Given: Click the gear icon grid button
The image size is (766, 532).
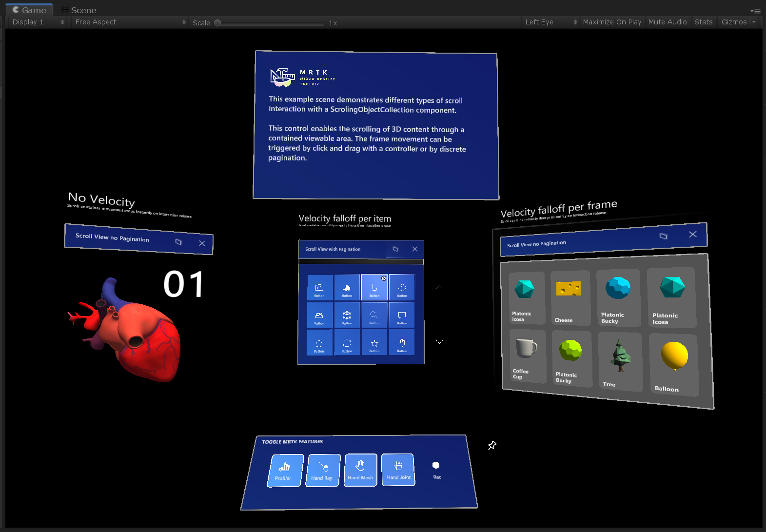Looking at the screenshot, I should point(402,288).
